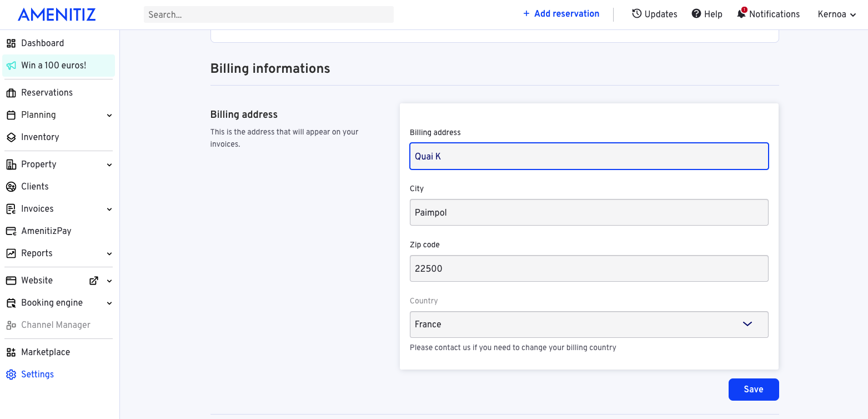
Task: Open the Help link
Action: [707, 14]
